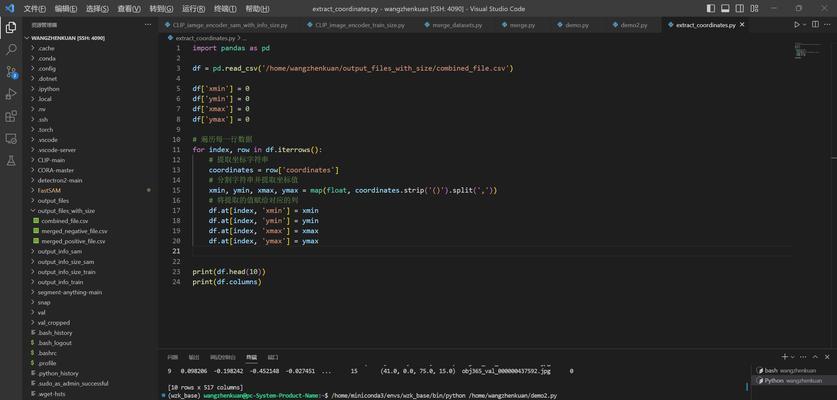This screenshot has height=400, width=837.
Task: Click the terminal command prompt line
Action: pos(360,395)
